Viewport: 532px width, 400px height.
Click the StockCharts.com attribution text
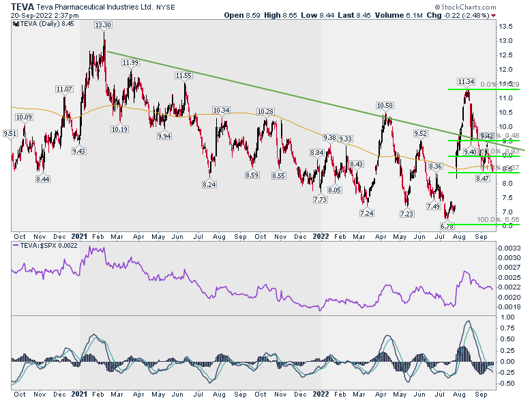click(x=465, y=7)
